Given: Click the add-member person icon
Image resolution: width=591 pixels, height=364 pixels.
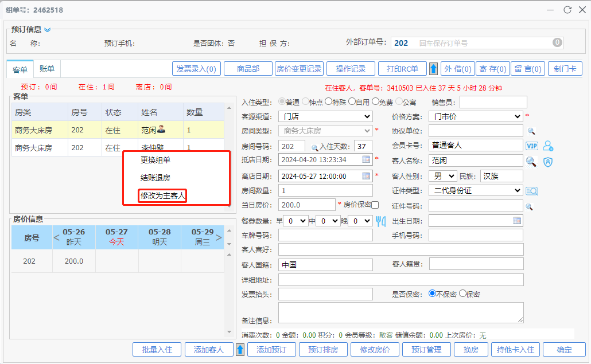Looking at the screenshot, I should (x=548, y=146).
